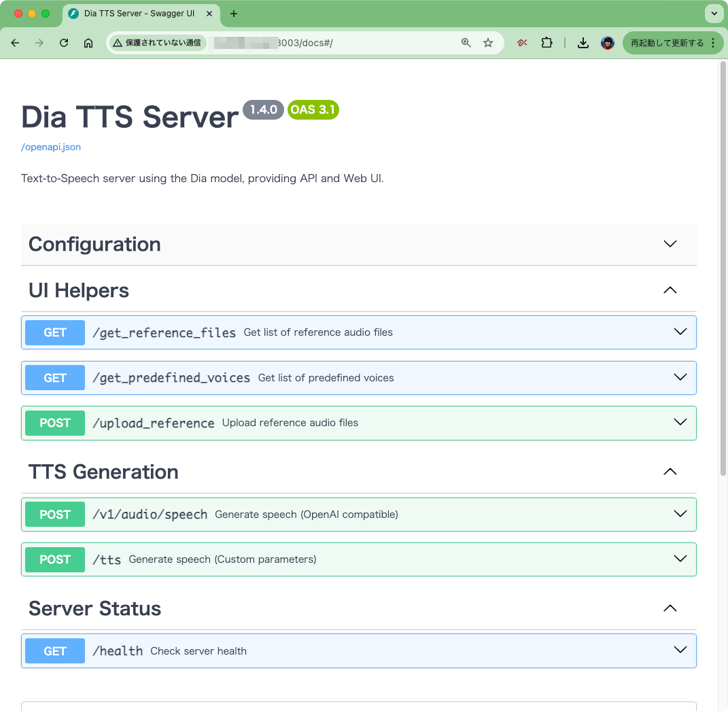The height and width of the screenshot is (711, 728).
Task: Click 'Check server health' description
Action: point(198,651)
